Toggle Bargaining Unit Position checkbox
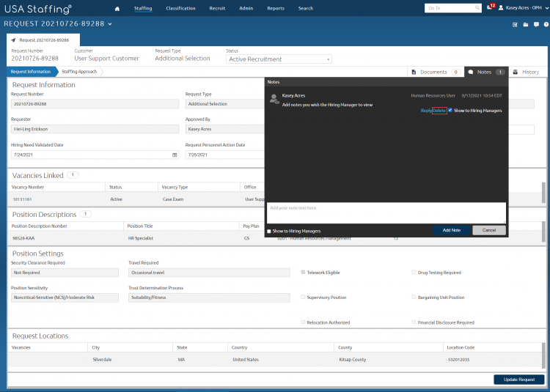Image resolution: width=550 pixels, height=392 pixels. 414,297
